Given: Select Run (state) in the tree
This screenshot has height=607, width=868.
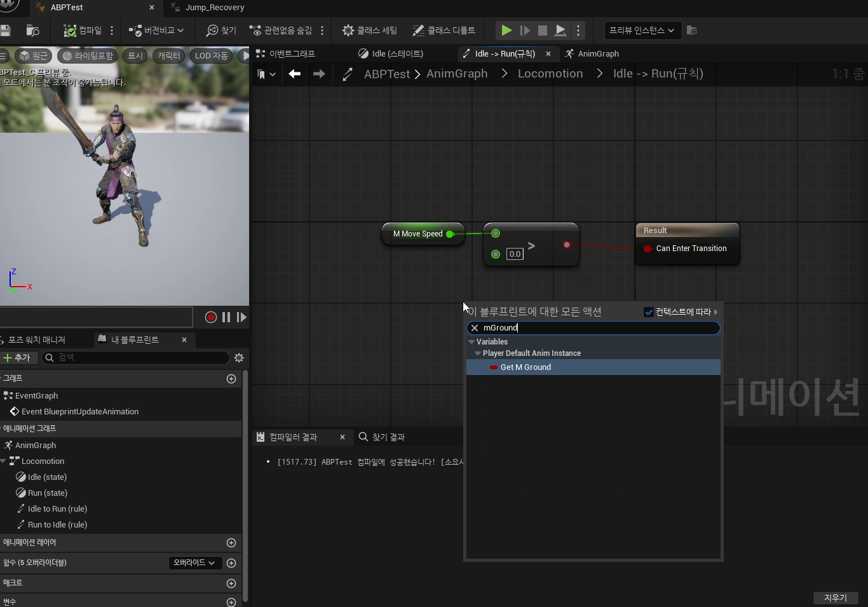Looking at the screenshot, I should [48, 493].
